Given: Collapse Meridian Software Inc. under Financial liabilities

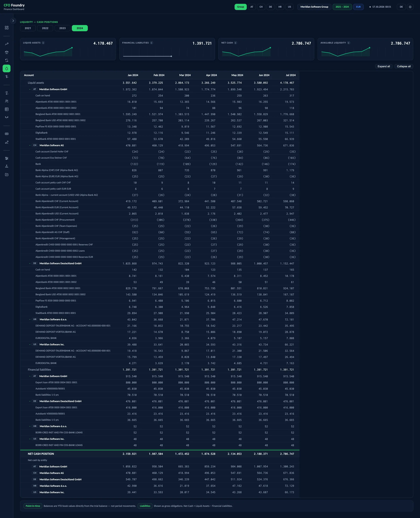Looking at the screenshot, I should click(30, 439).
